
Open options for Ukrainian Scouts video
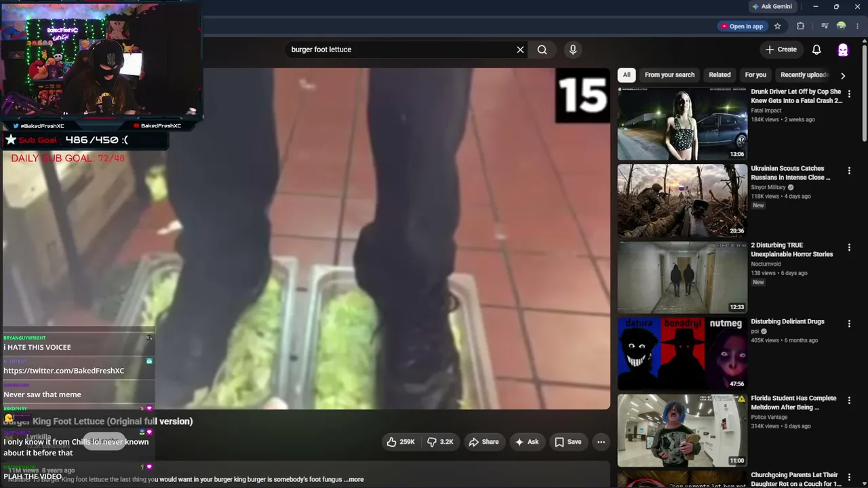tap(849, 171)
